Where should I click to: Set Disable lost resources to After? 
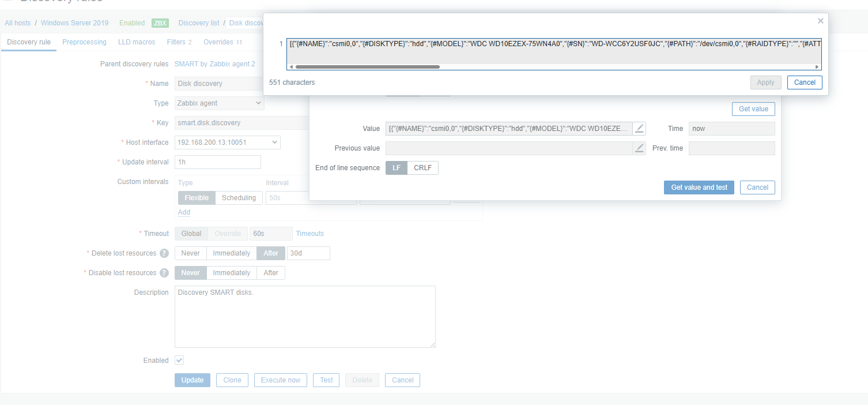point(271,273)
